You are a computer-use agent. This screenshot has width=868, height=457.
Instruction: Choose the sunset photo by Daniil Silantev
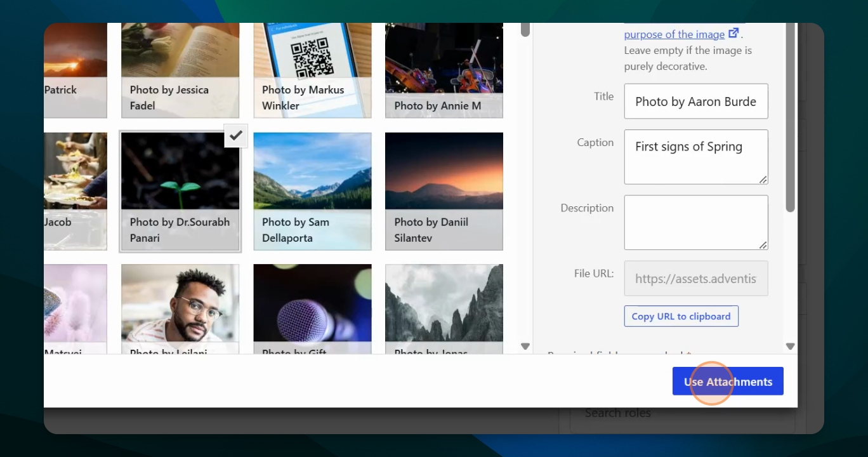point(444,192)
